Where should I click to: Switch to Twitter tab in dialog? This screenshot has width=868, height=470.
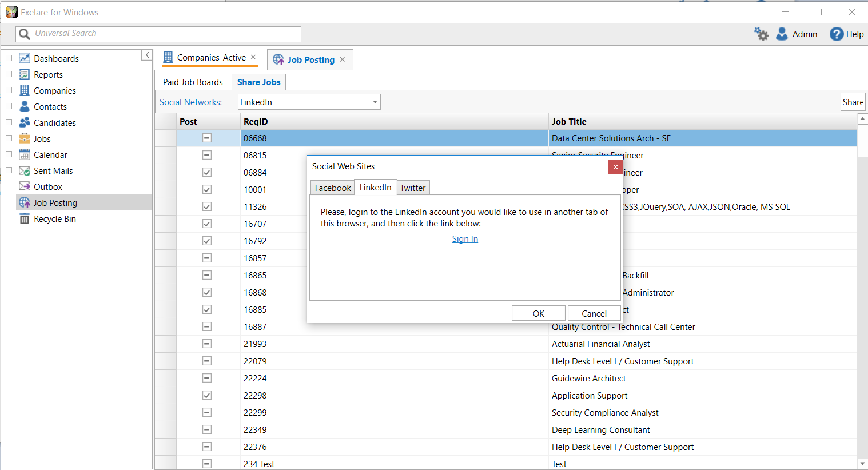click(x=413, y=188)
